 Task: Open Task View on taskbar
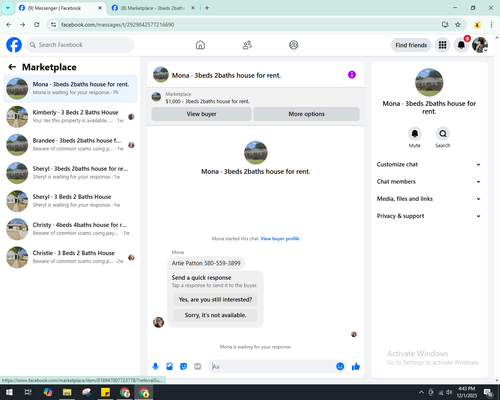pos(28,392)
